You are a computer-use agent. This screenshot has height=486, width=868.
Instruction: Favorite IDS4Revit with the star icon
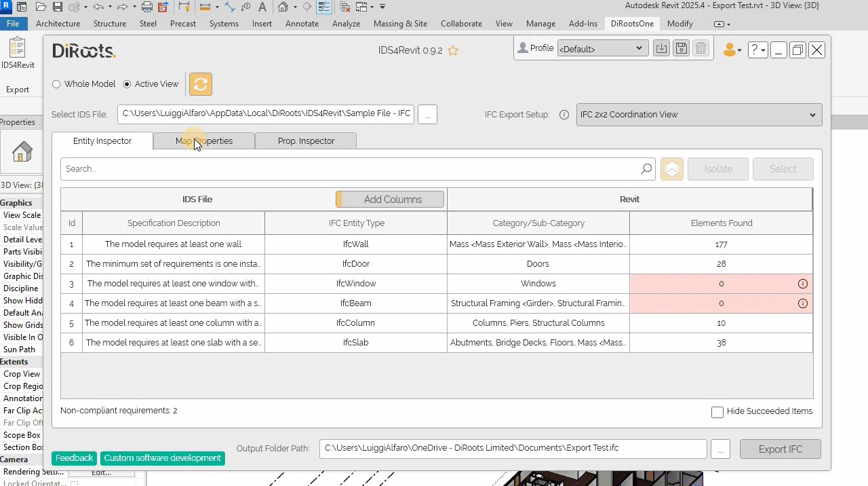tap(453, 51)
